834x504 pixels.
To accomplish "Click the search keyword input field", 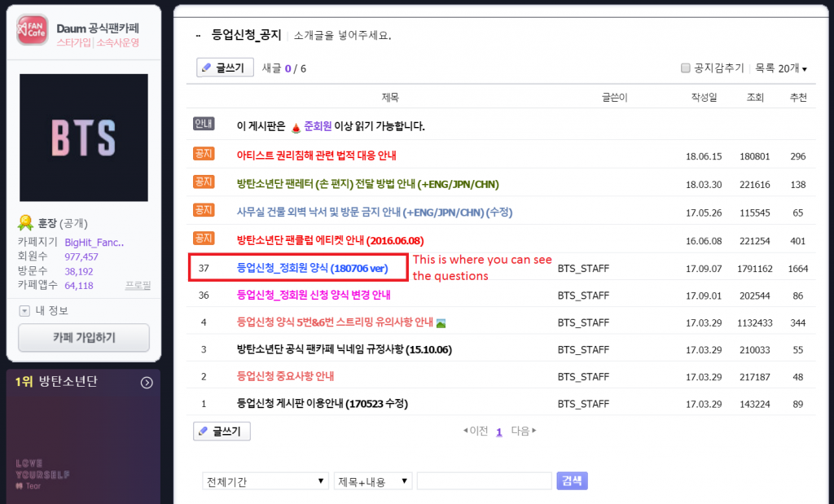I will 484,481.
